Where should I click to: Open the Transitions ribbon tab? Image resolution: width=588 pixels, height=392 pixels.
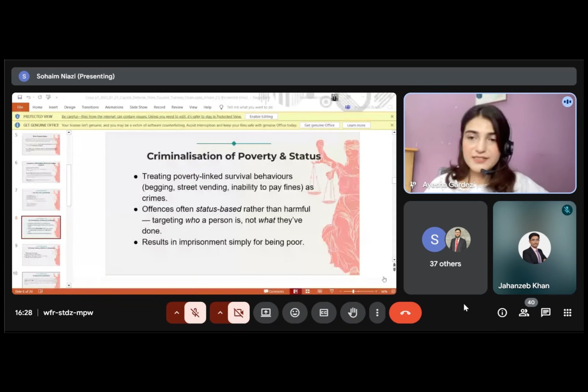pyautogui.click(x=90, y=107)
